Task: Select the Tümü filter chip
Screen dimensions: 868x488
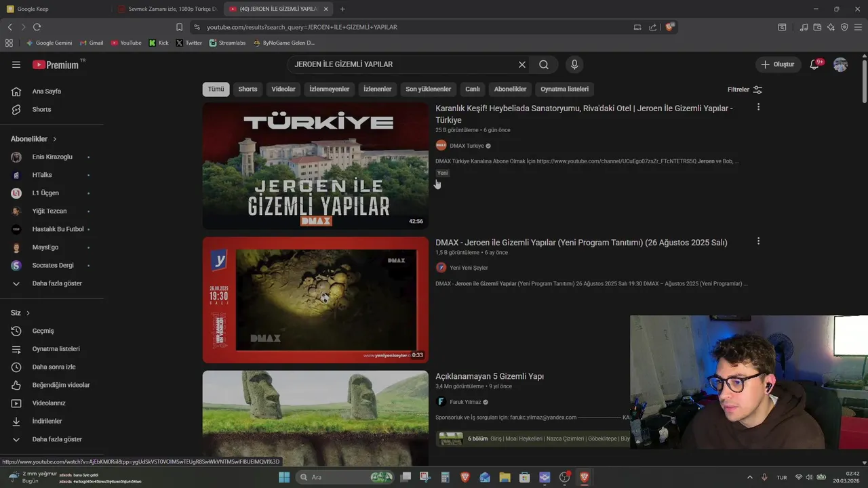Action: pos(216,89)
